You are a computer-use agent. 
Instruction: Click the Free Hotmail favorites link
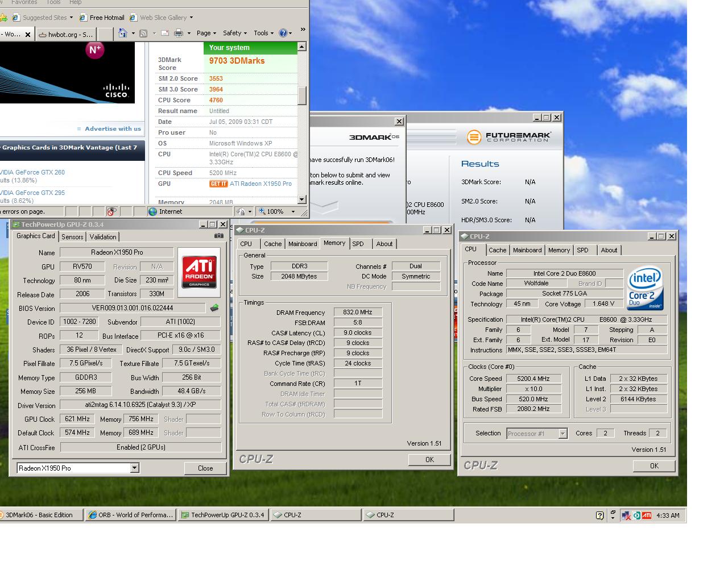point(102,18)
